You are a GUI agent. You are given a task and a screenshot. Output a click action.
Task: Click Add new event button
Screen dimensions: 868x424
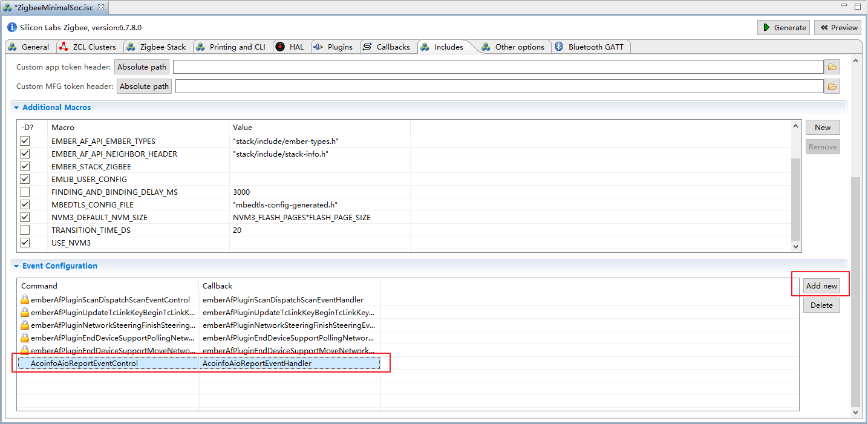(x=821, y=286)
